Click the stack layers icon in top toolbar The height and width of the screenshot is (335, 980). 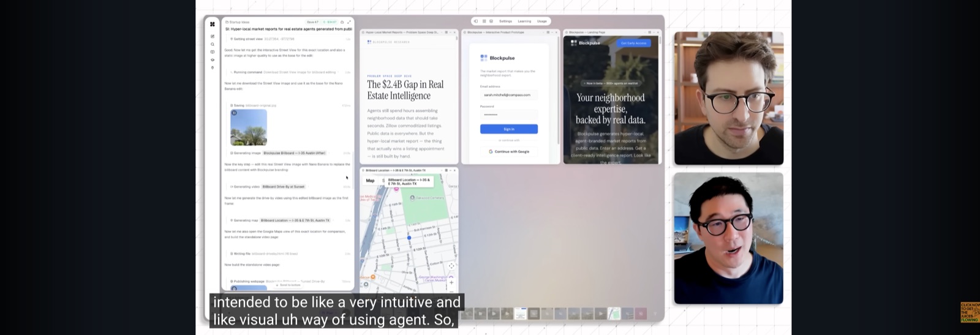pyautogui.click(x=491, y=21)
